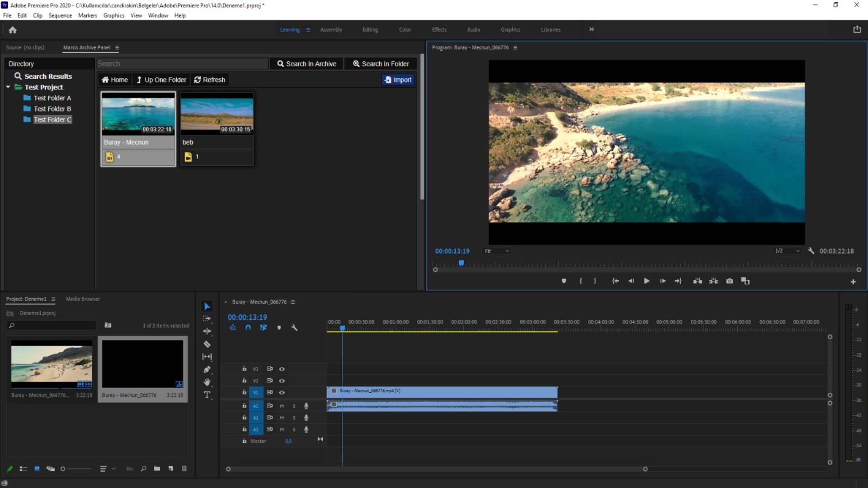This screenshot has width=868, height=488.
Task: Click Export Frame camera icon
Action: point(729,281)
